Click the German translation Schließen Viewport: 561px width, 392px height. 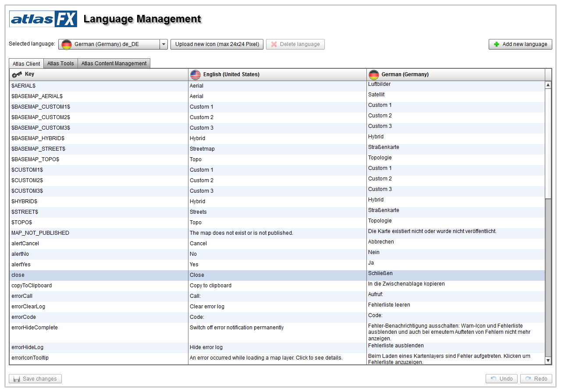point(380,273)
